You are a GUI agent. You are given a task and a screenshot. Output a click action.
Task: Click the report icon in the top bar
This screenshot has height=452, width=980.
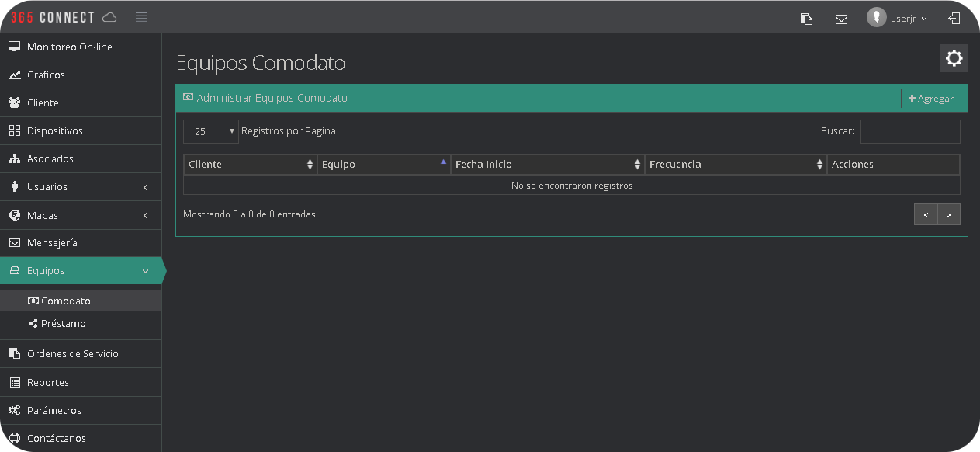click(x=806, y=18)
